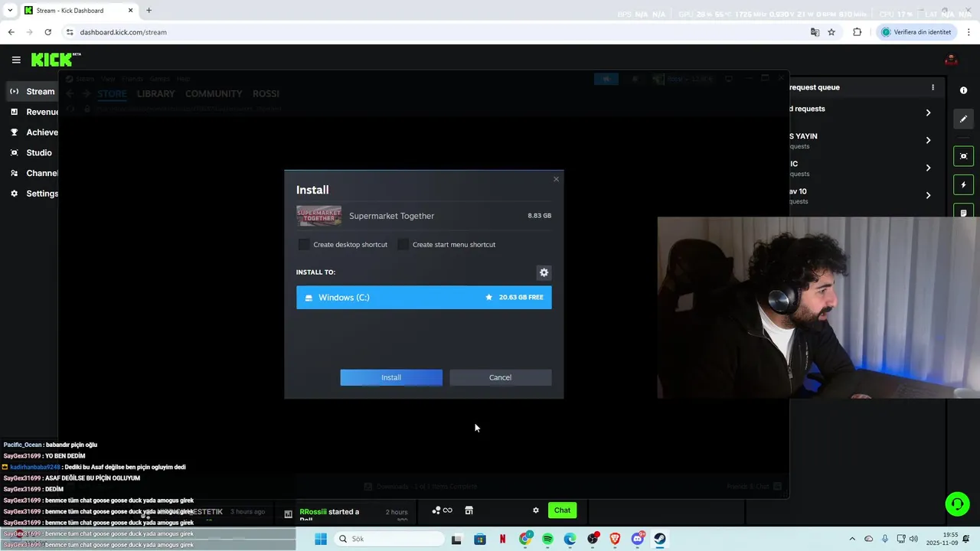Click Install button in Steam dialog
This screenshot has width=980, height=551.
[391, 377]
